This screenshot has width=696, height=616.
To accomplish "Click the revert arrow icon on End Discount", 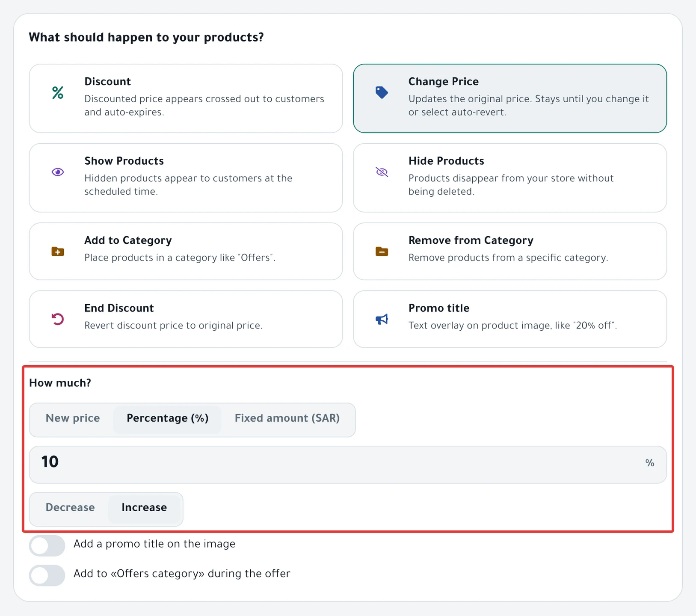I will (x=58, y=319).
